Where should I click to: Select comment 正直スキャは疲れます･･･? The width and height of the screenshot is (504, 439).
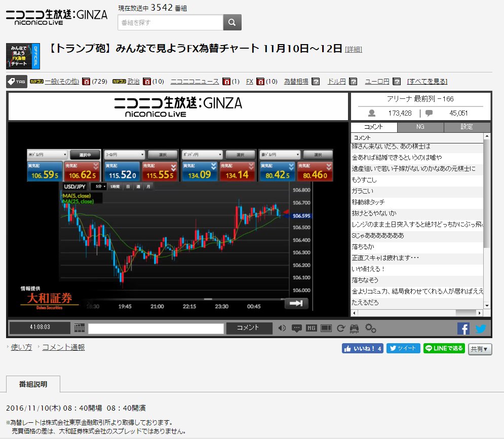point(417,258)
